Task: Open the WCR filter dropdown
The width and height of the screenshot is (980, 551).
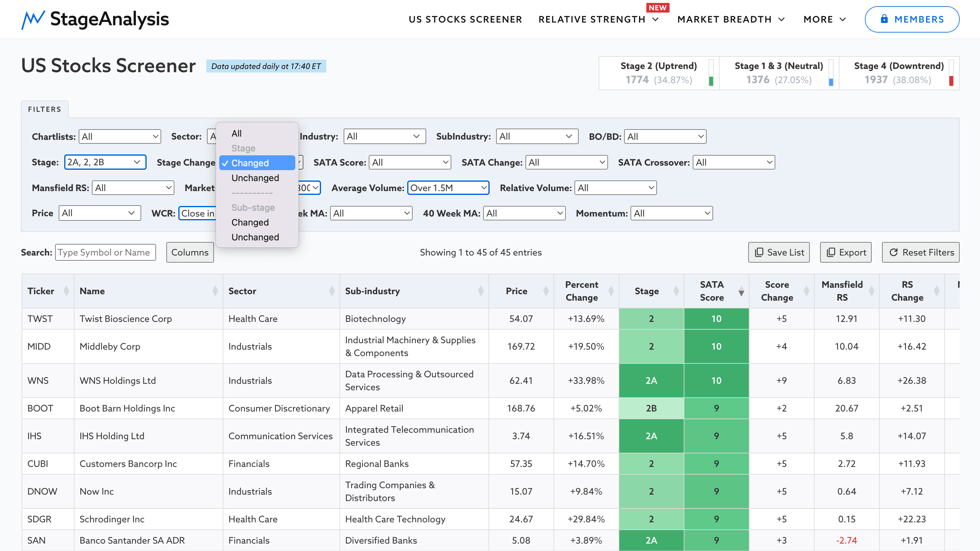Action: 198,213
